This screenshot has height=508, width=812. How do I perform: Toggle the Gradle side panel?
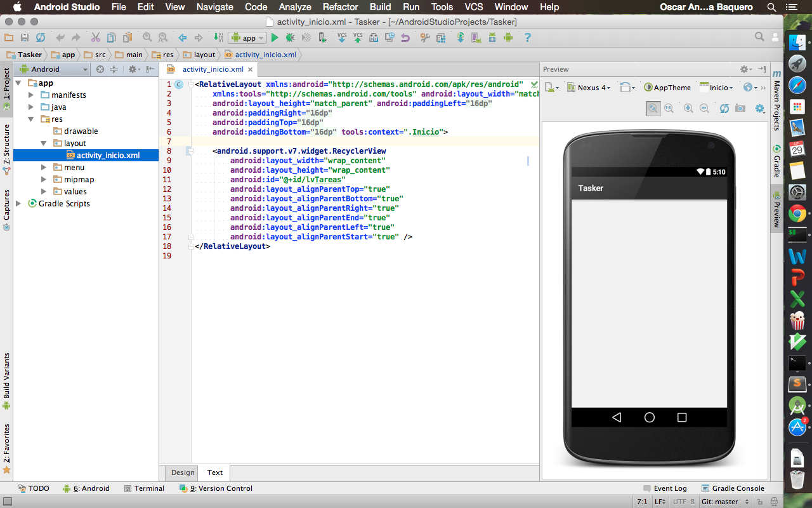[776, 161]
